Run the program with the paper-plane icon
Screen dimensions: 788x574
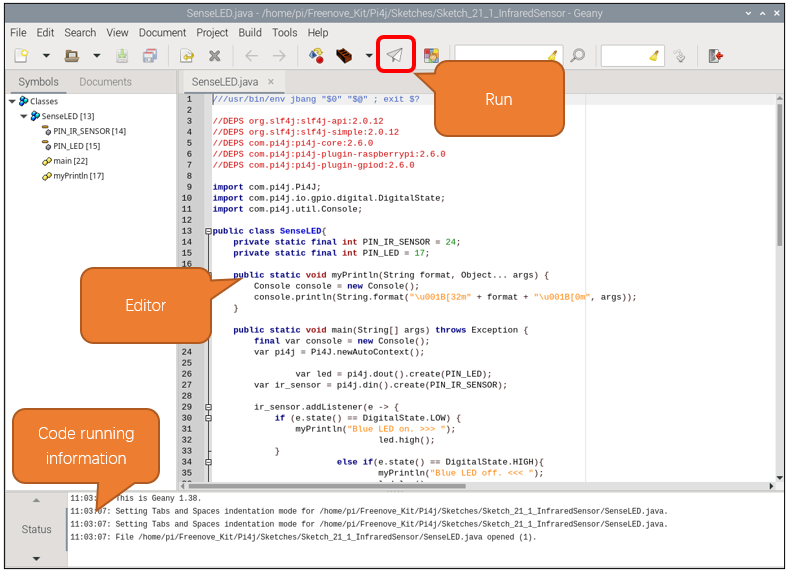[395, 55]
